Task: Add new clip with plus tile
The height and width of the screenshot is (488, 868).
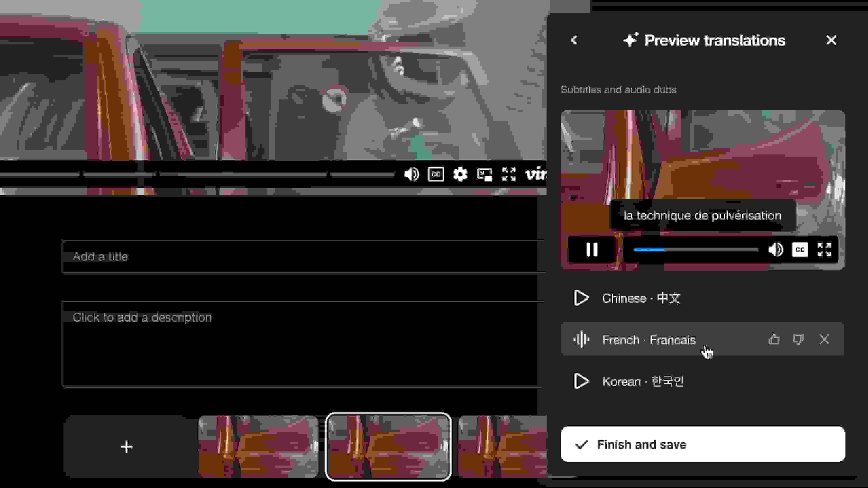Action: (127, 446)
